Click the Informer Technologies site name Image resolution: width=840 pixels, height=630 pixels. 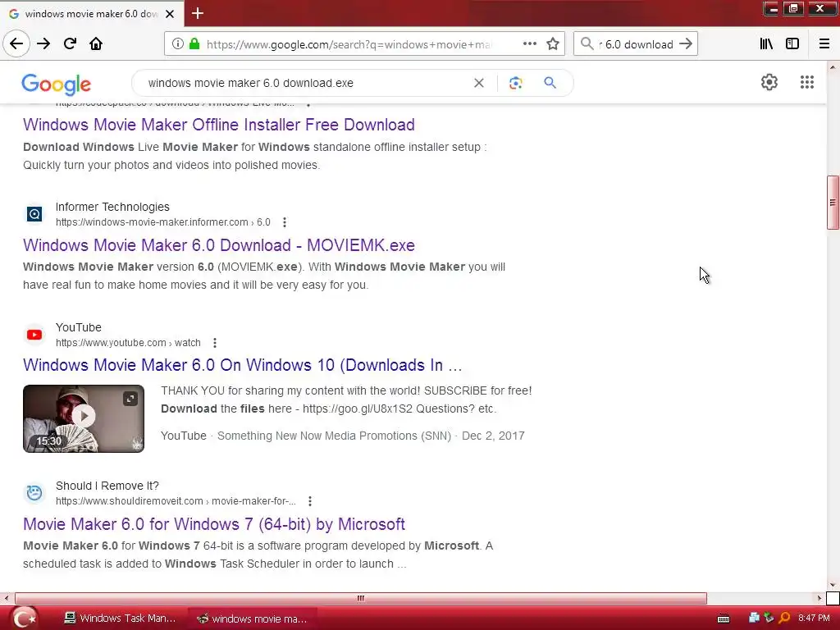[112, 207]
